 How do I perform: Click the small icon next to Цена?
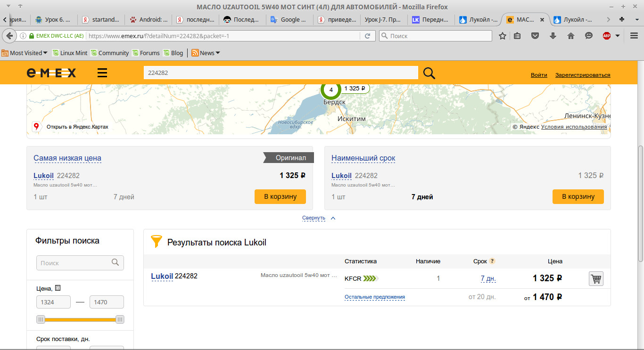click(58, 288)
